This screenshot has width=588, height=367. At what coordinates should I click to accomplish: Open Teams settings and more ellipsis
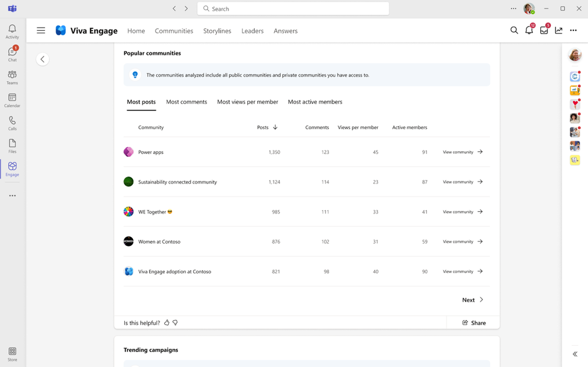coord(513,9)
